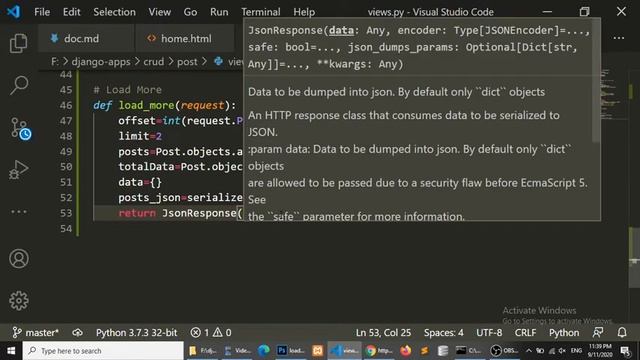The width and height of the screenshot is (640, 360).
Task: Switch to the doc.md tab
Action: coord(86,38)
